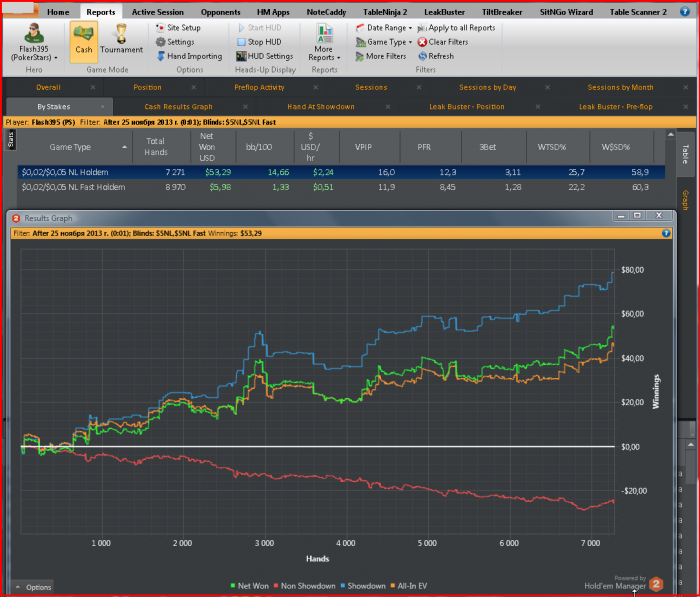Open the help icon on the ribbon
The height and width of the screenshot is (597, 700).
(685, 12)
